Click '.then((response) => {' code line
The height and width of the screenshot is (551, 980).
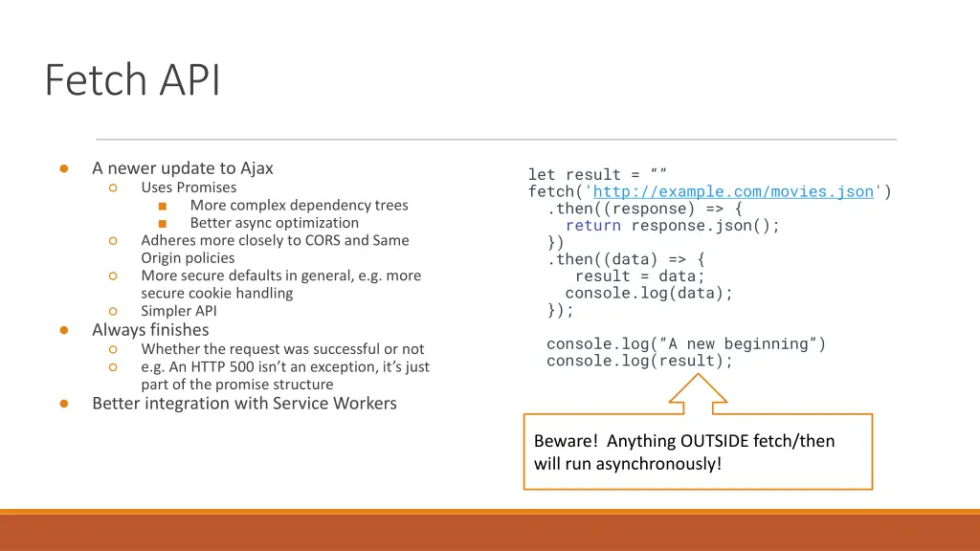(645, 209)
